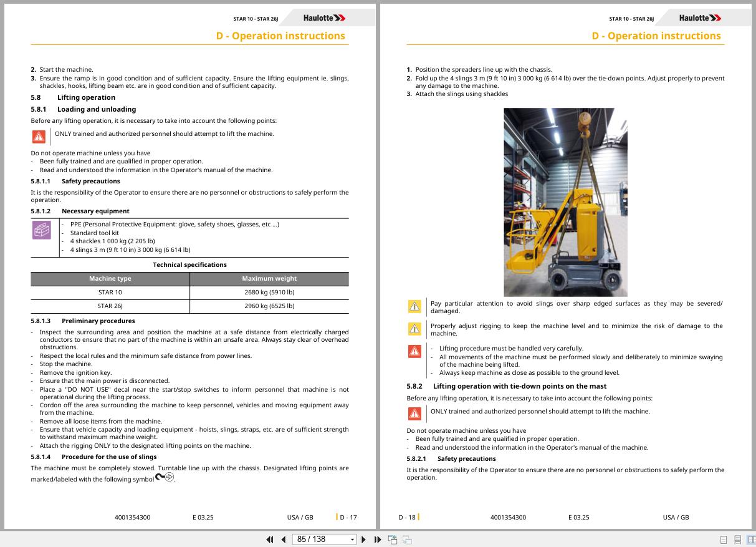Click the '4 shackles 1 000 kg (2 205 lb)' line
The width and height of the screenshot is (756, 547).
[x=112, y=241]
